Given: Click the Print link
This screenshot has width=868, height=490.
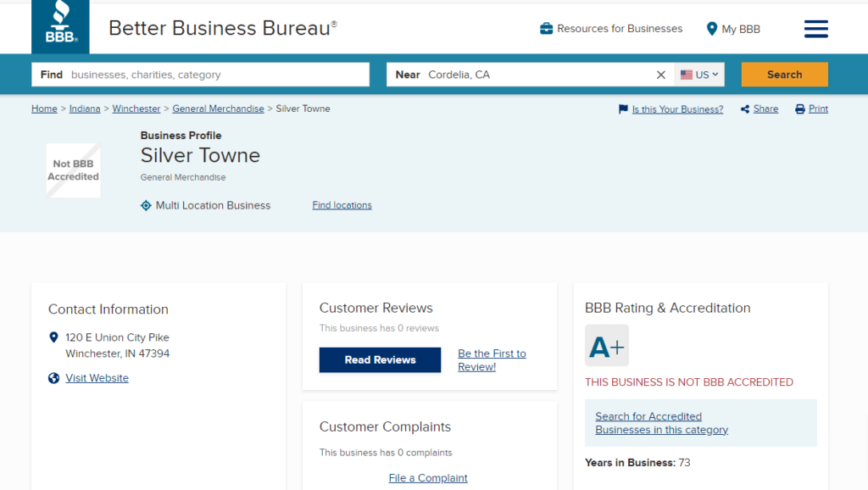Looking at the screenshot, I should [818, 109].
